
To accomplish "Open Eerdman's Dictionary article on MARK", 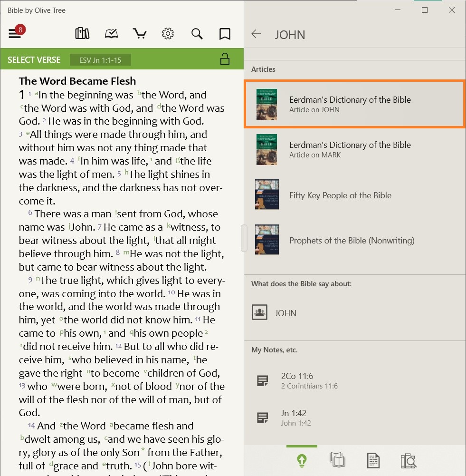I will [355, 149].
